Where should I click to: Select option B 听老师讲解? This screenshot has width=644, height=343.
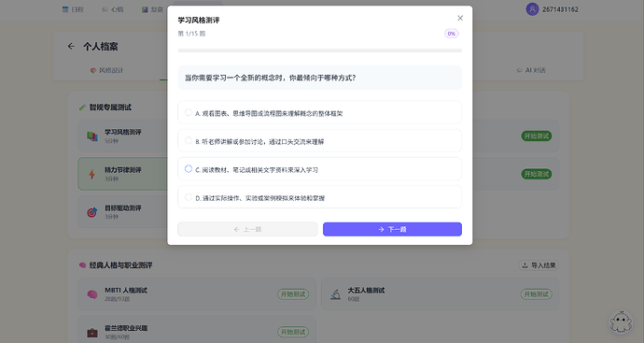point(319,141)
